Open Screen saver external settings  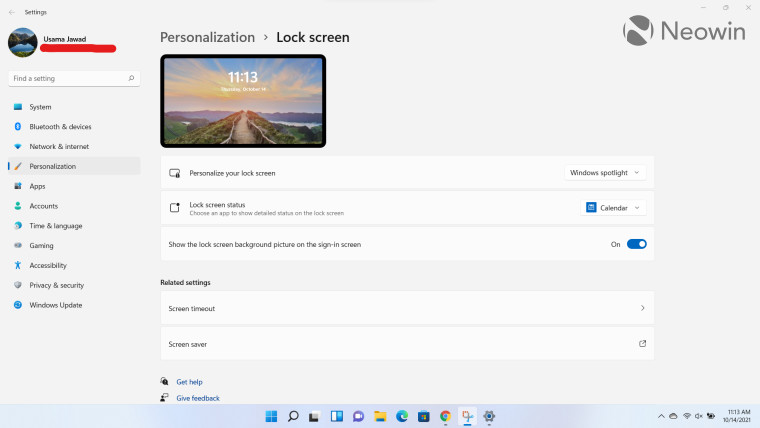(x=407, y=344)
